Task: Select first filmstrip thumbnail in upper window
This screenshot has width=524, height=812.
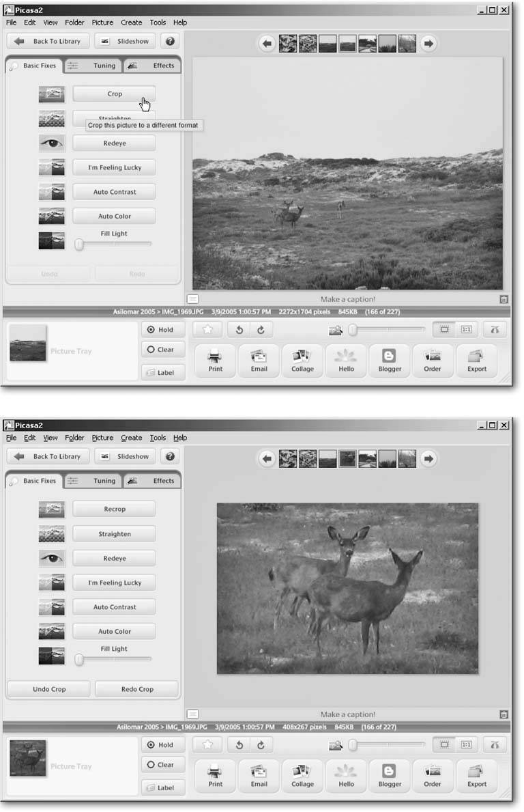Action: pos(288,44)
